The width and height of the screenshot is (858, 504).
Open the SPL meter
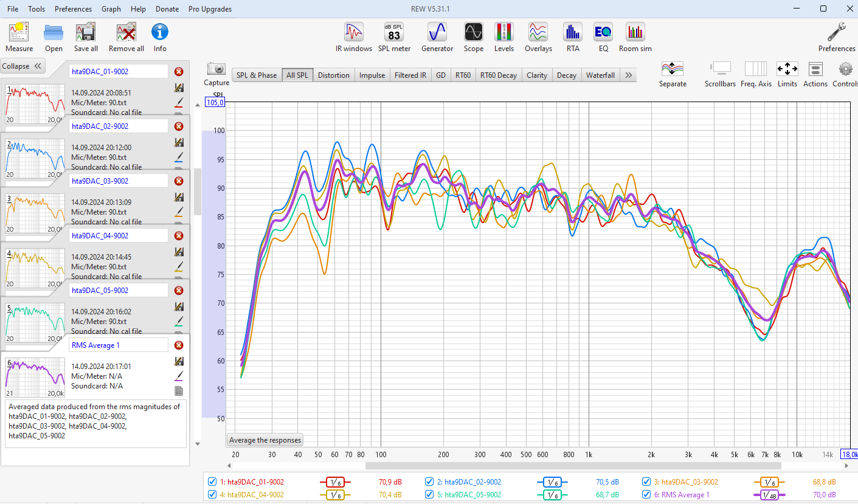coord(394,37)
